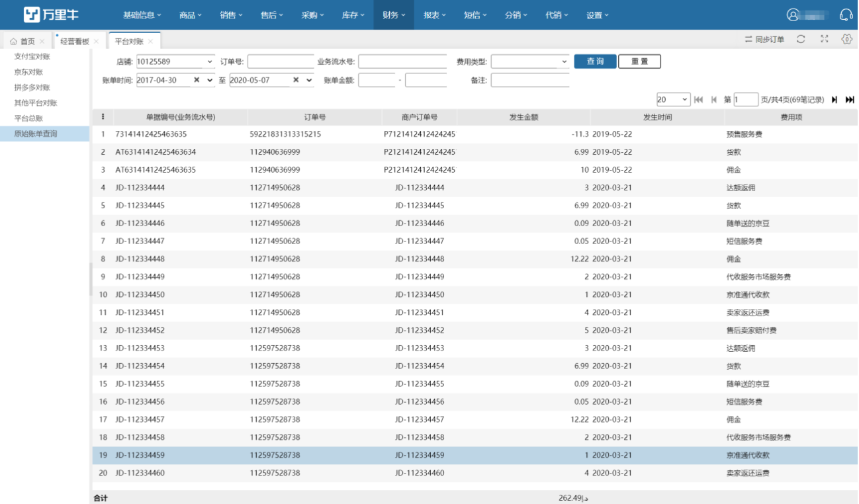The width and height of the screenshot is (859, 504).
Task: Close the 经营看板 tab
Action: [96, 41]
